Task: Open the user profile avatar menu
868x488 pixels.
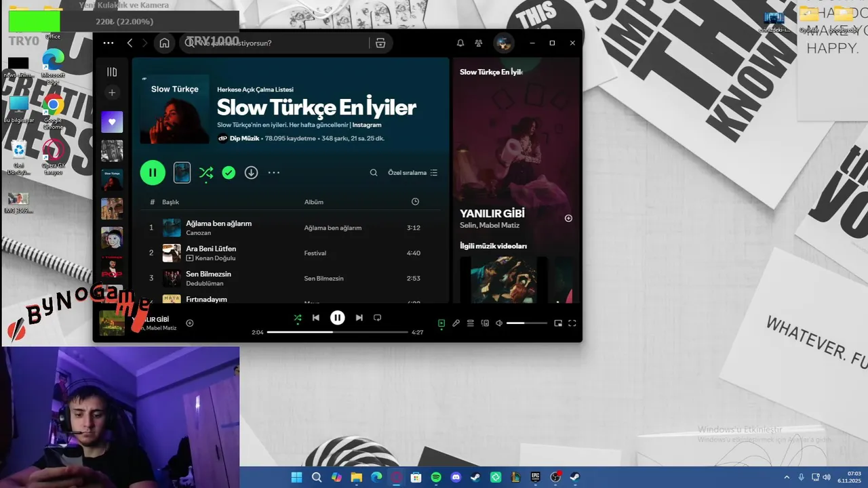Action: pyautogui.click(x=503, y=43)
